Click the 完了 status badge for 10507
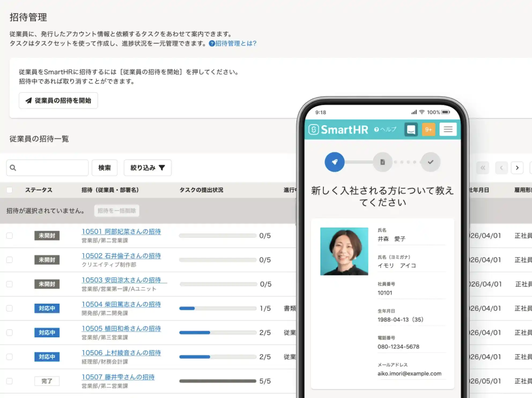The height and width of the screenshot is (398, 532). coord(47,381)
